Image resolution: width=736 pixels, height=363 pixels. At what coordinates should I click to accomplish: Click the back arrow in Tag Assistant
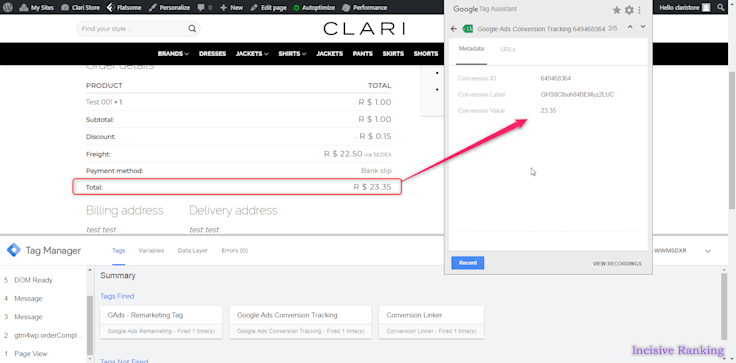(x=453, y=29)
